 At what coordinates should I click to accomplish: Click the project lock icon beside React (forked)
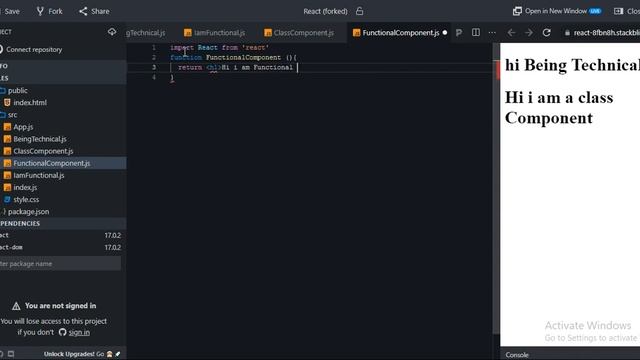coord(359,11)
